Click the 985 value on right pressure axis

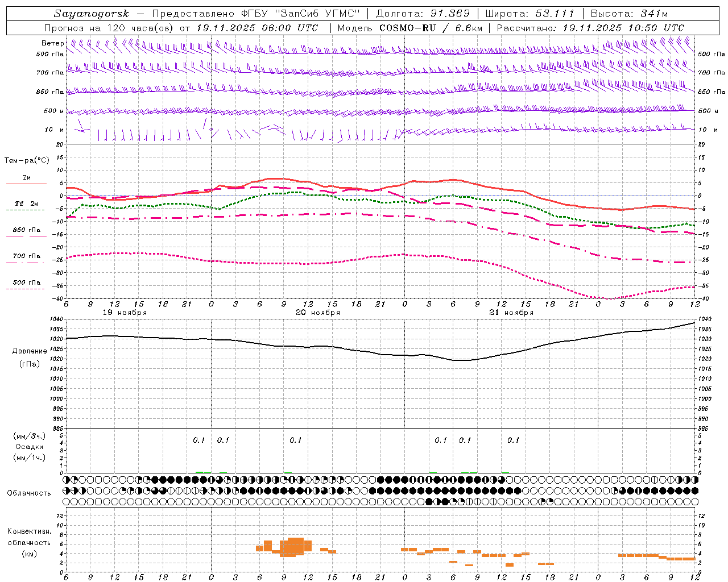(703, 429)
